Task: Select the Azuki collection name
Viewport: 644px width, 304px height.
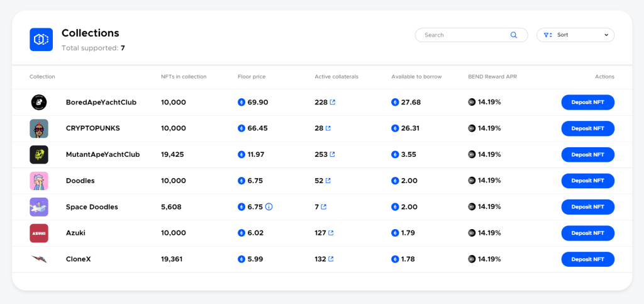Action: point(75,233)
